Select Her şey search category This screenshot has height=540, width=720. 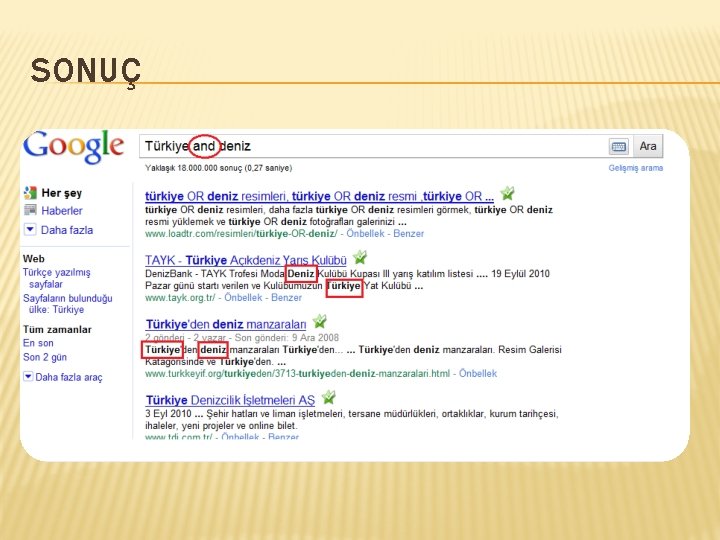coord(62,193)
